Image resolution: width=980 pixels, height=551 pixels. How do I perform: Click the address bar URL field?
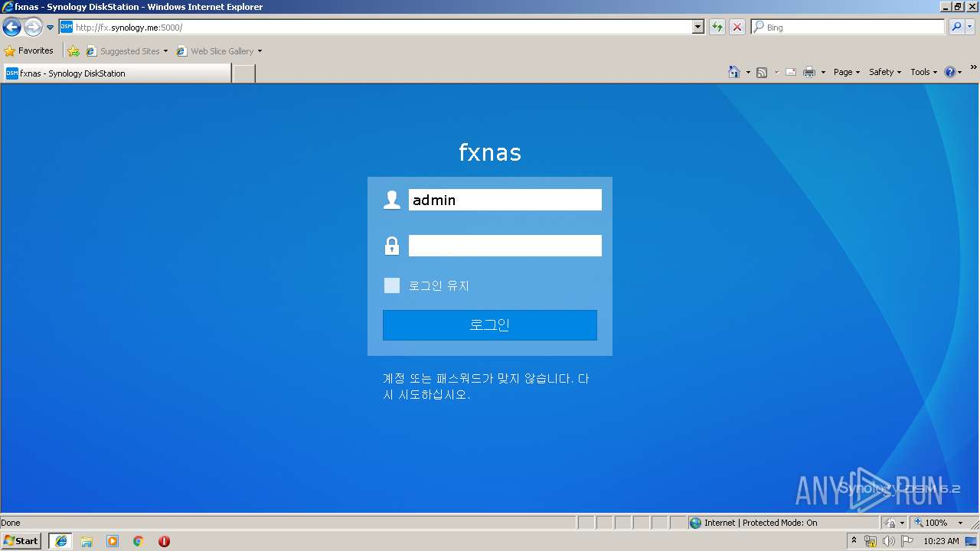click(375, 28)
